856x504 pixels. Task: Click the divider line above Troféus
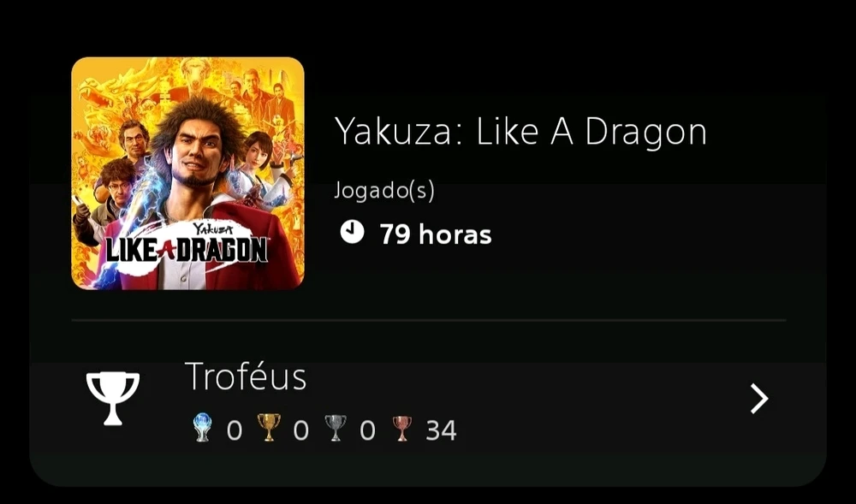(x=429, y=320)
